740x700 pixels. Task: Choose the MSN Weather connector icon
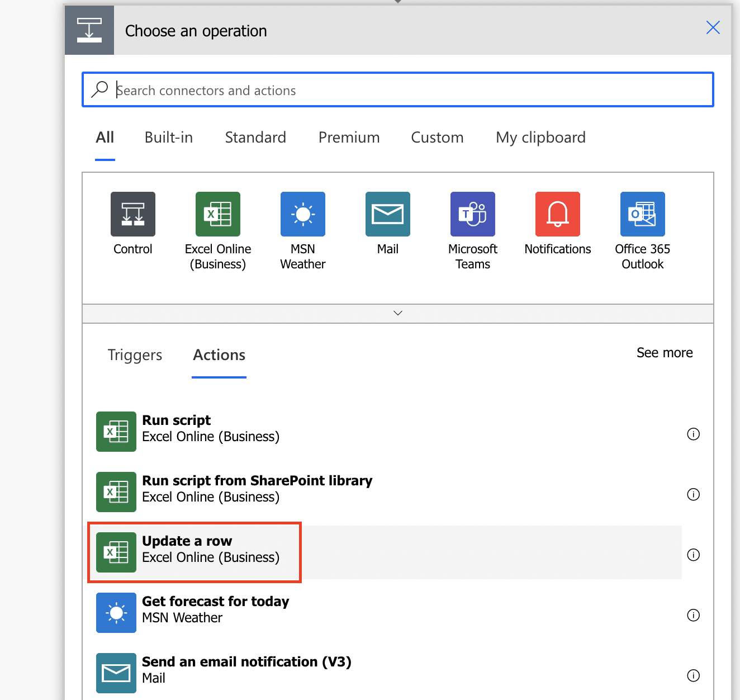[303, 214]
